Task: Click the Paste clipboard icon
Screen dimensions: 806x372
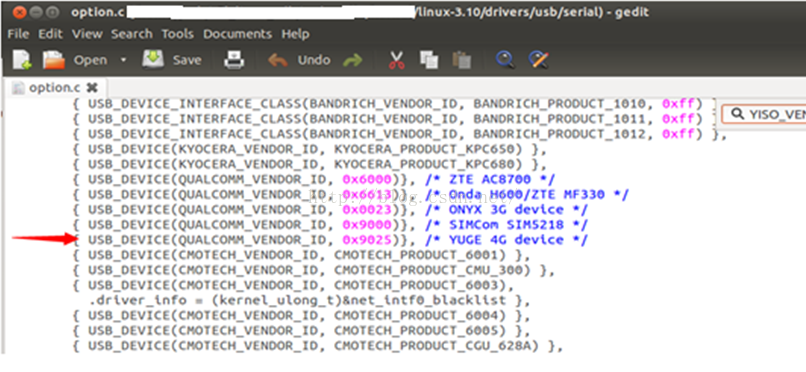Action: (x=462, y=60)
